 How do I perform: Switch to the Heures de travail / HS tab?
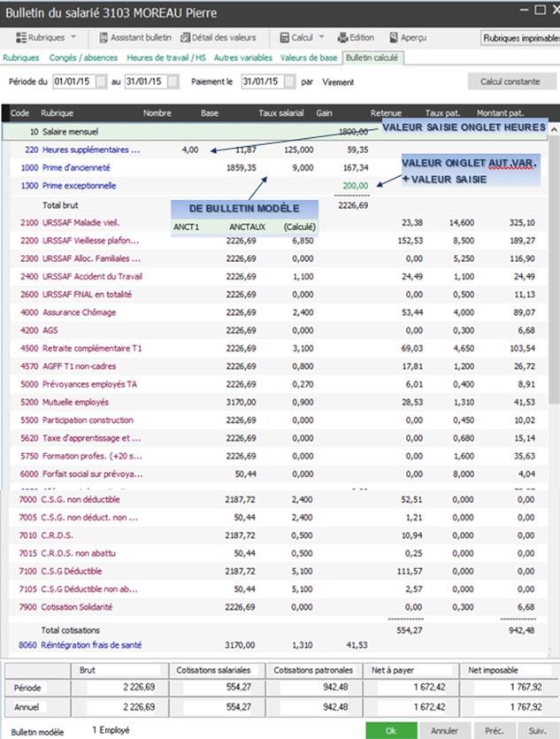(167, 58)
